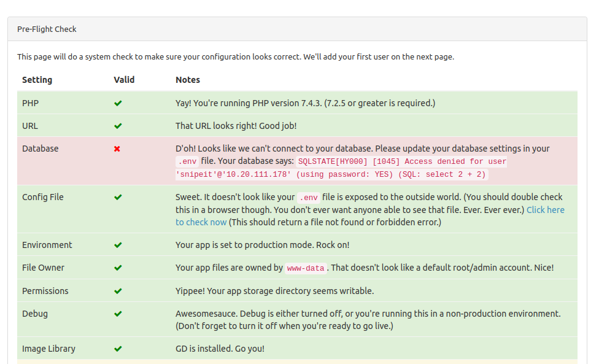Click the checkmark on the Environment row

pyautogui.click(x=118, y=245)
